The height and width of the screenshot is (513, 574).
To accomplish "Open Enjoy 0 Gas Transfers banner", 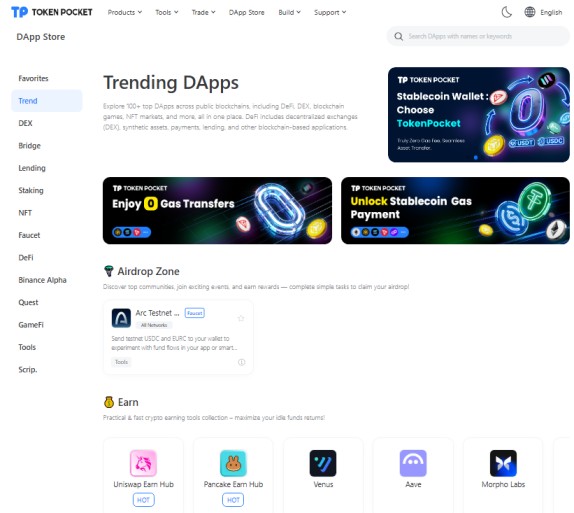I will [x=217, y=211].
